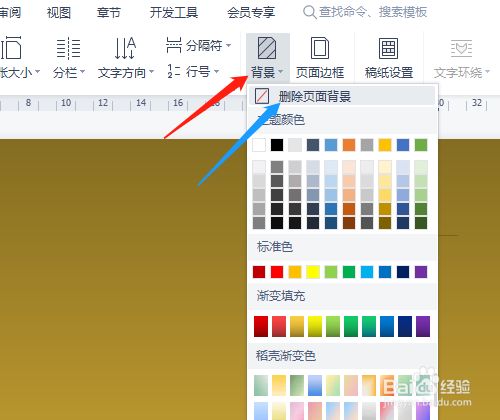Viewport: 500px width, 420px height.
Task: Apply gold gradient fill in 渐变填充
Action: click(297, 326)
